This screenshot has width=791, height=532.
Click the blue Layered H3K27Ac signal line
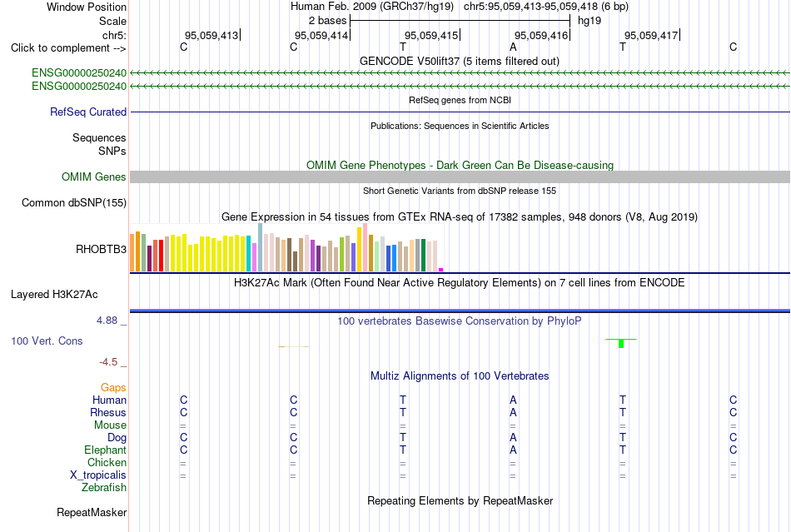pyautogui.click(x=460, y=310)
